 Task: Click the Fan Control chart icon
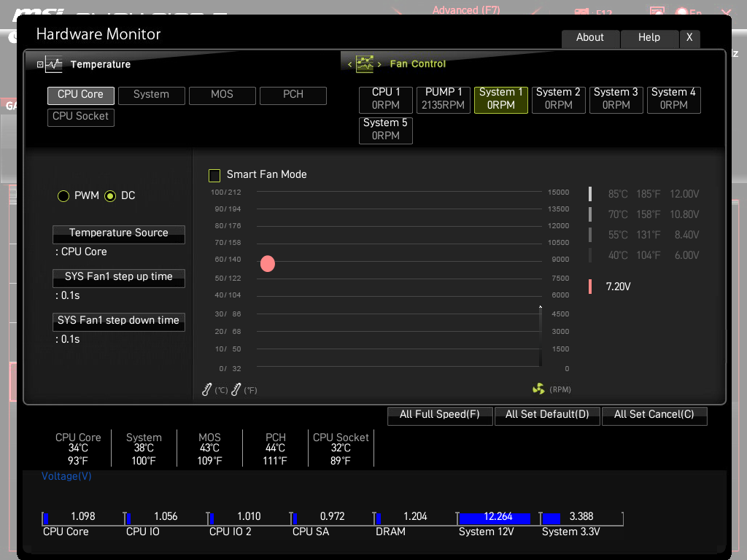[365, 64]
